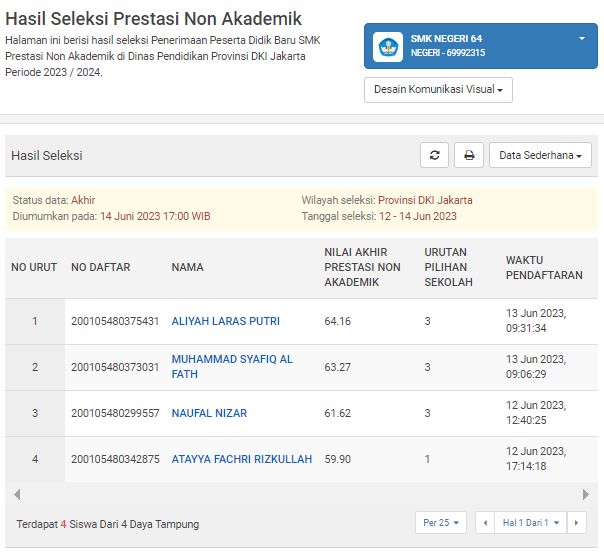Open the Data Sederhana dropdown
The width and height of the screenshot is (604, 552).
[x=540, y=155]
